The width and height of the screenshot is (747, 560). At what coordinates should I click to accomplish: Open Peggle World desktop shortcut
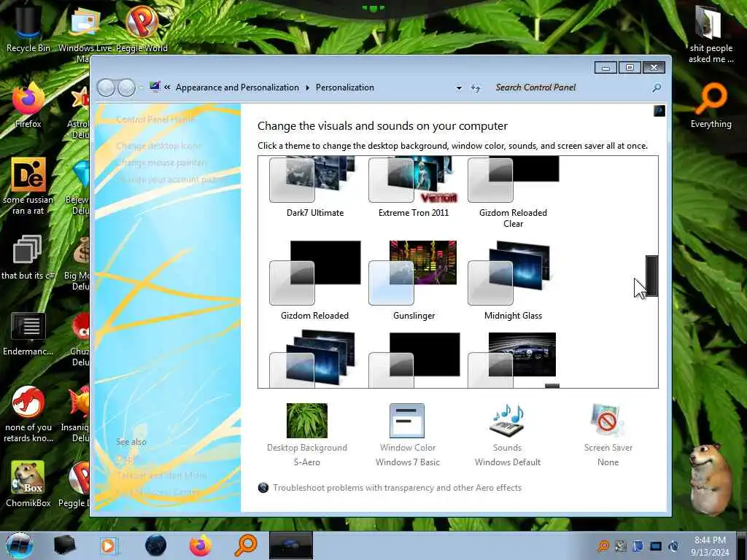click(x=142, y=28)
